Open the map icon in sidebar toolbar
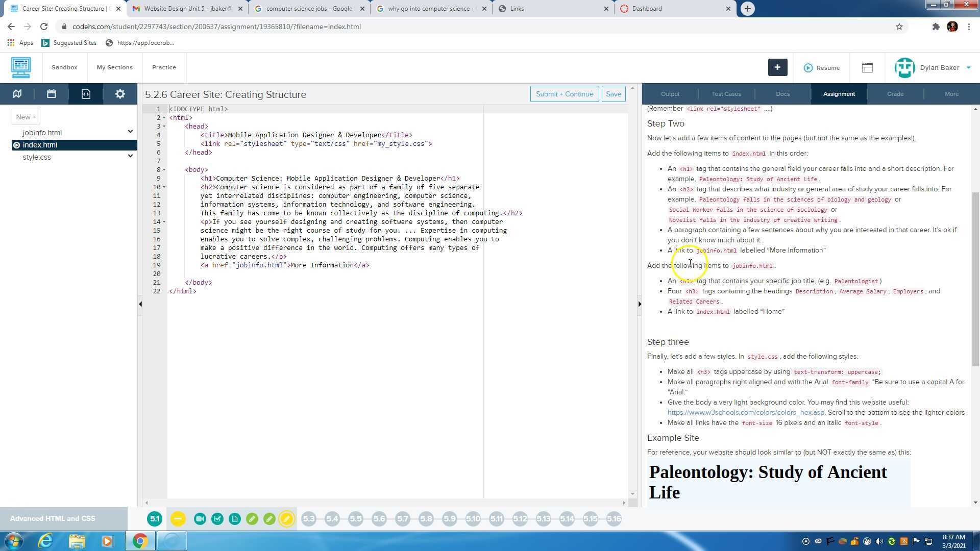Screen dimensions: 980x551 pyautogui.click(x=17, y=94)
